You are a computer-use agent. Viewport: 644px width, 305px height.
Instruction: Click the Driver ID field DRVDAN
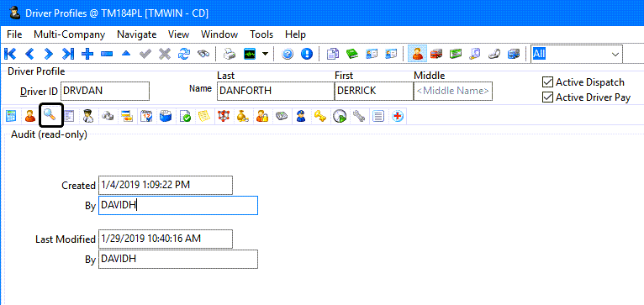[x=105, y=91]
